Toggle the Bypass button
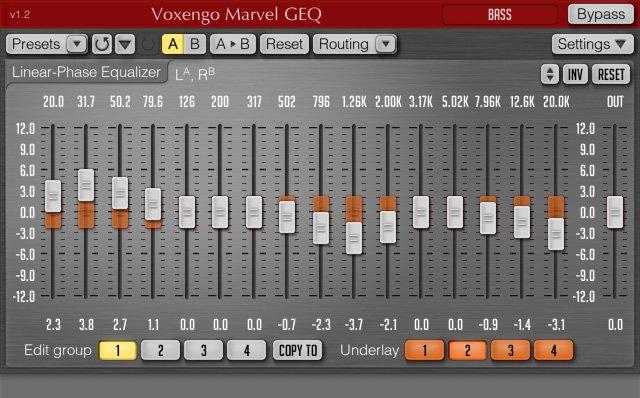Screen dimensions: 640x398 pos(601,15)
